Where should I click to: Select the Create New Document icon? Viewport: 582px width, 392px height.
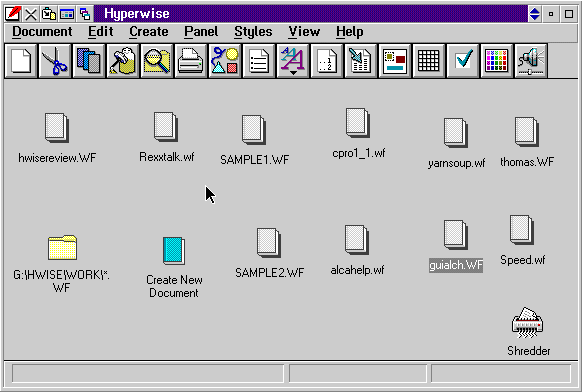174,251
